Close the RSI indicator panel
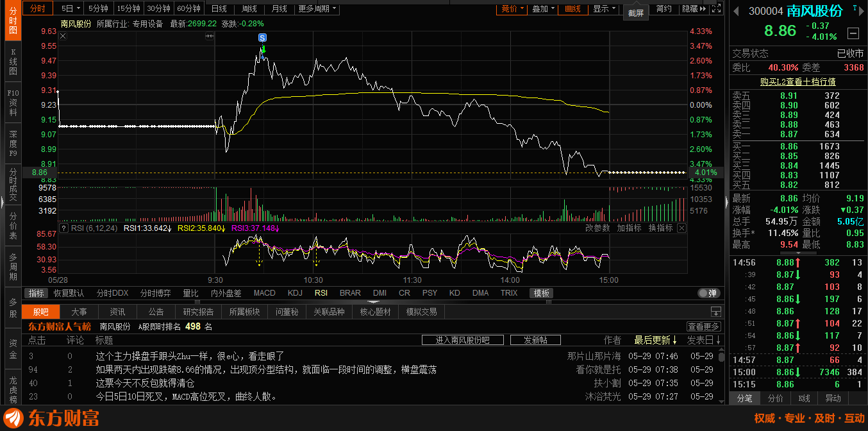This screenshot has width=868, height=431. [x=681, y=228]
